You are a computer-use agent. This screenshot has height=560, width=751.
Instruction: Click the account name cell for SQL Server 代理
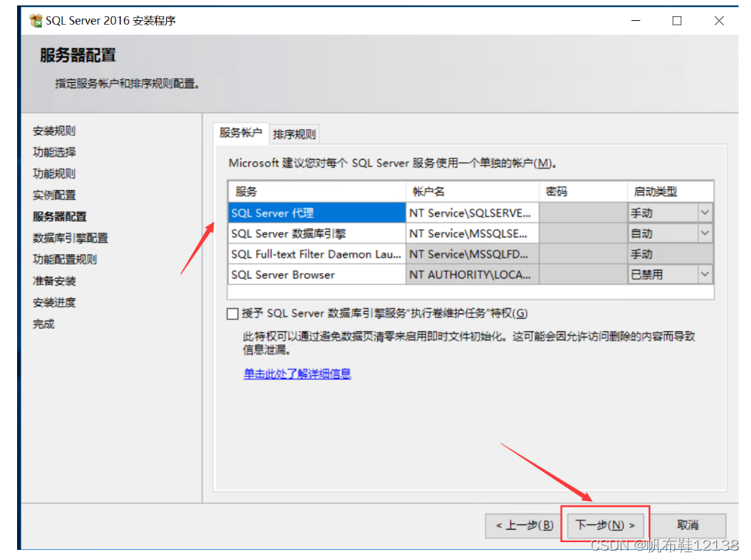pyautogui.click(x=473, y=212)
